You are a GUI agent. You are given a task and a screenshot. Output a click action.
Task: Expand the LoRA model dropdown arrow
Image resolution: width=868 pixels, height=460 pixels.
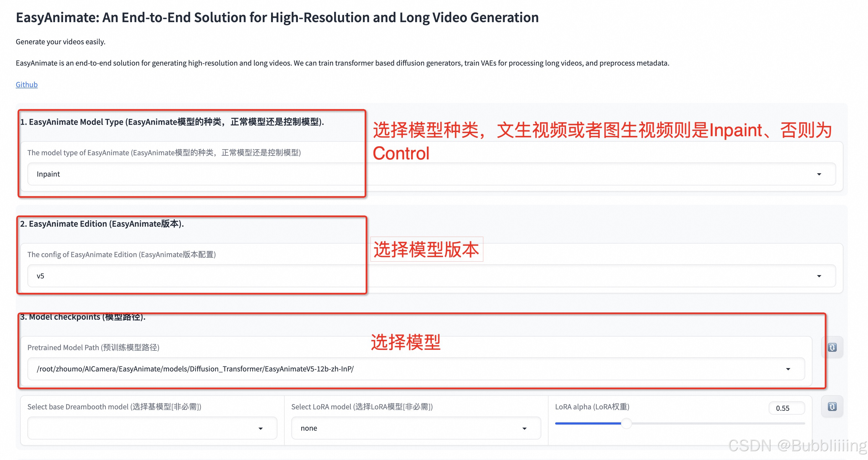coord(524,428)
